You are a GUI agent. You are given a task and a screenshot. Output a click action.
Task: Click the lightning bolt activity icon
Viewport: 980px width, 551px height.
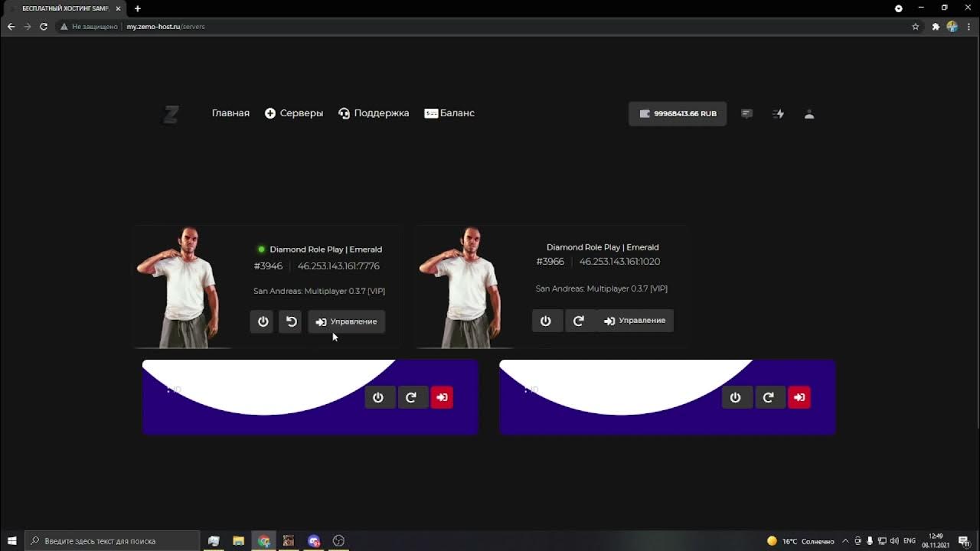[779, 114]
